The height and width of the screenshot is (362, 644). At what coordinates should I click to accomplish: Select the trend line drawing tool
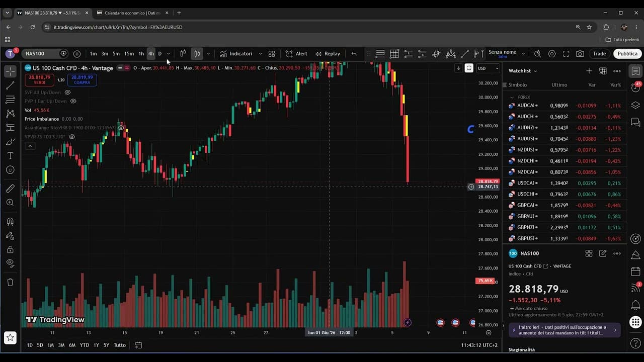(x=10, y=85)
